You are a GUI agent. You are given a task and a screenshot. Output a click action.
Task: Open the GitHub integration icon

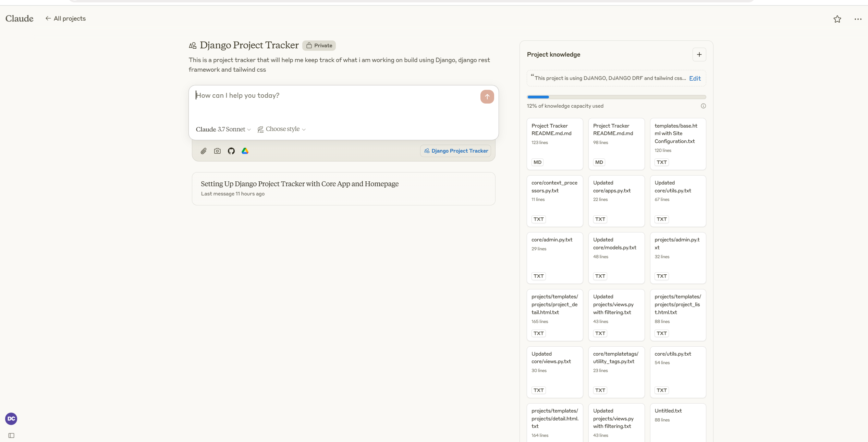tap(231, 151)
